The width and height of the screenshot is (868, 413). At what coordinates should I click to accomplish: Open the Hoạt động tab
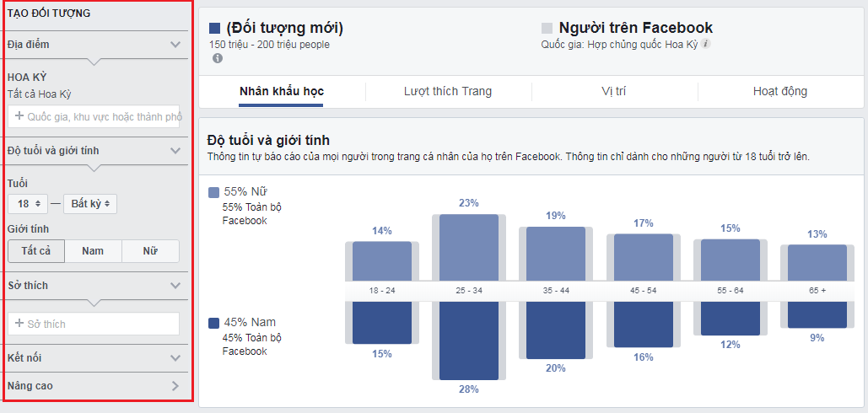coord(779,91)
